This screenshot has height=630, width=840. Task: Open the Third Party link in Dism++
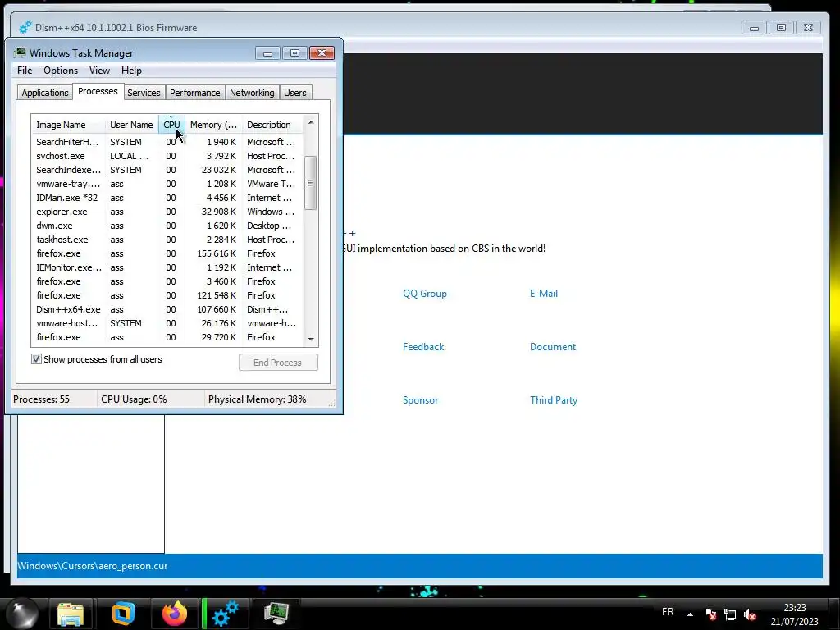click(x=554, y=400)
